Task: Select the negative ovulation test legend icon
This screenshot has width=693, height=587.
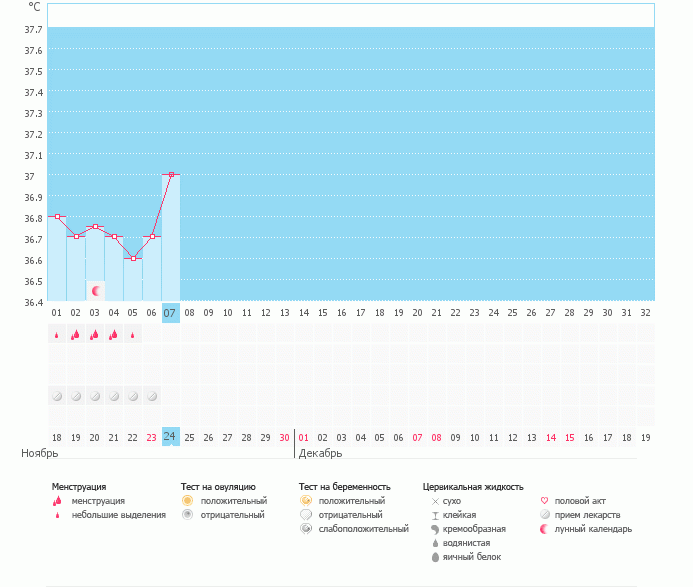Action: 187,514
